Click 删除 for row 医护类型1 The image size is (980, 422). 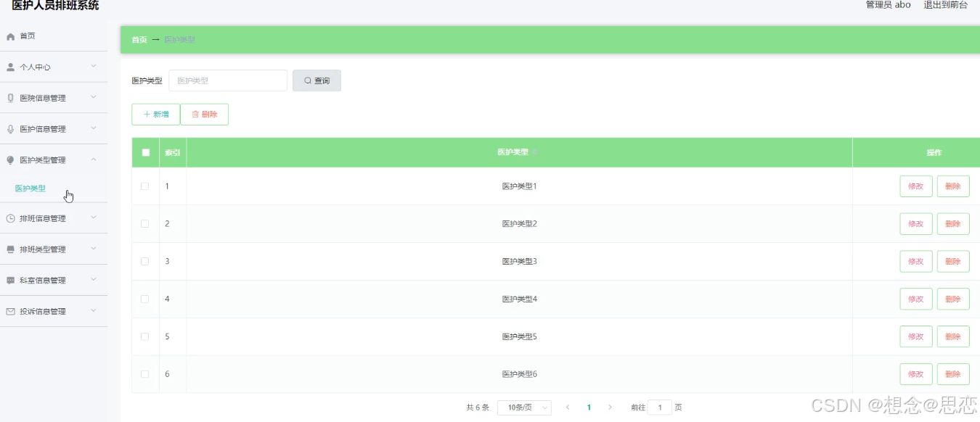(x=953, y=186)
